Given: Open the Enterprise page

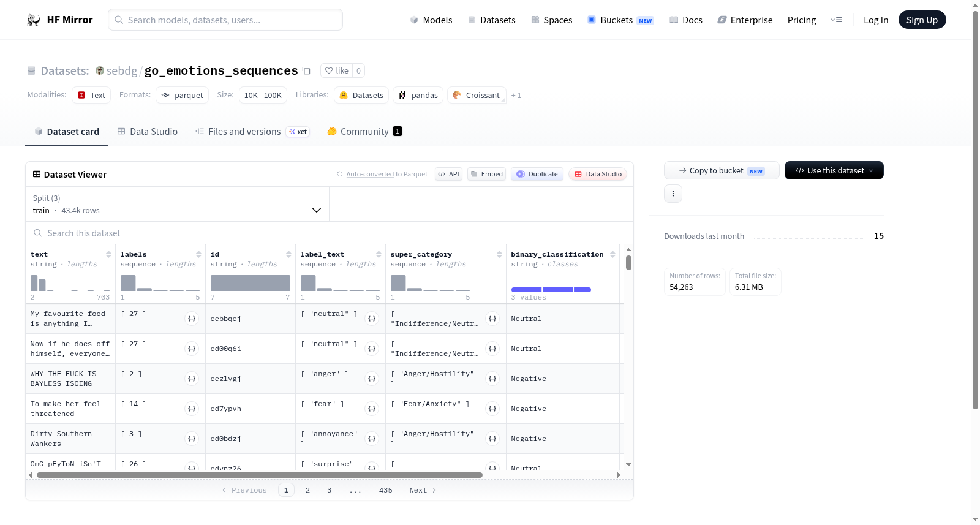Looking at the screenshot, I should 745,20.
